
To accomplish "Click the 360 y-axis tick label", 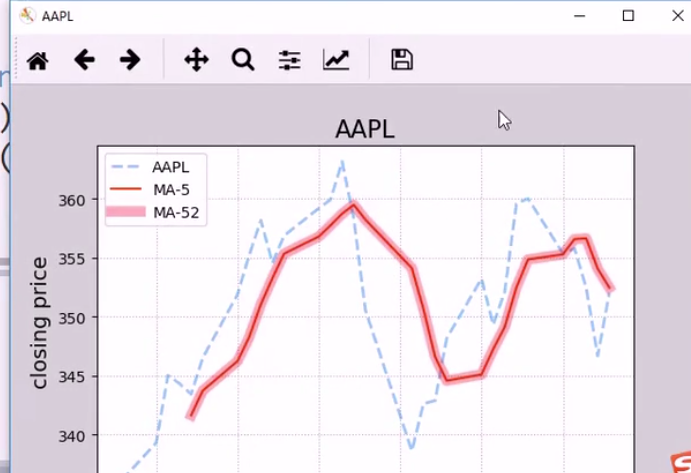I will 72,201.
